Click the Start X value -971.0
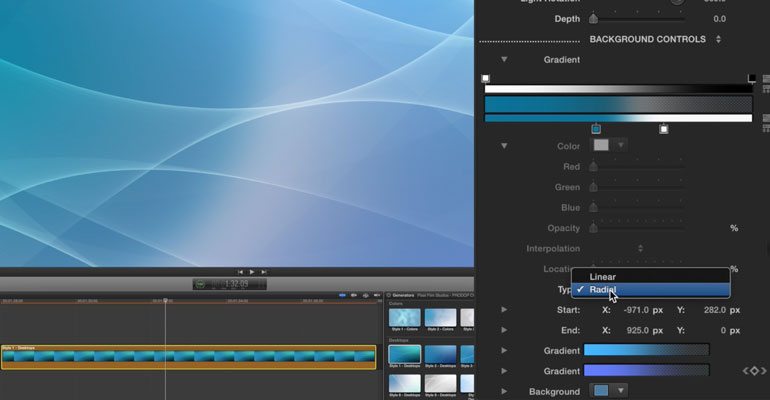This screenshot has height=400, width=770. point(636,310)
